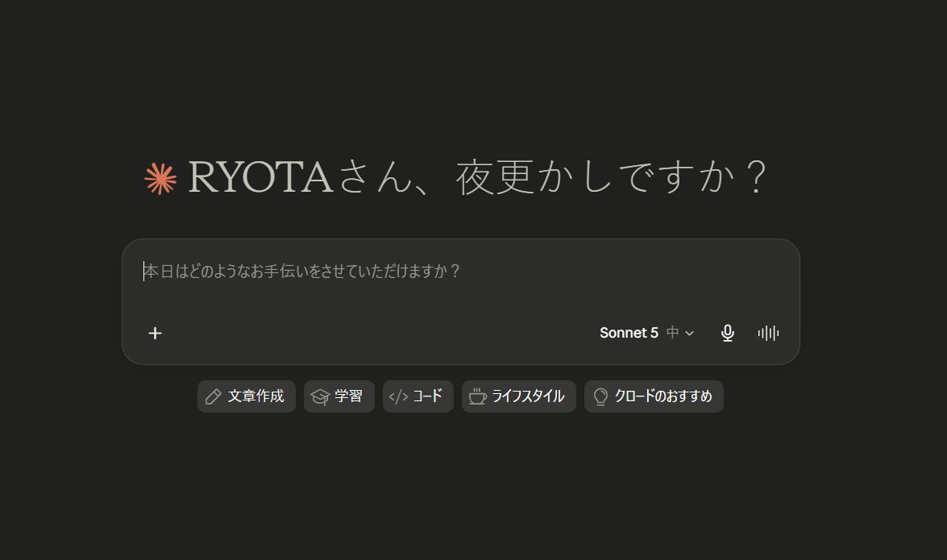Click the orange Claude starburst logo
The height and width of the screenshot is (560, 947).
tap(160, 178)
